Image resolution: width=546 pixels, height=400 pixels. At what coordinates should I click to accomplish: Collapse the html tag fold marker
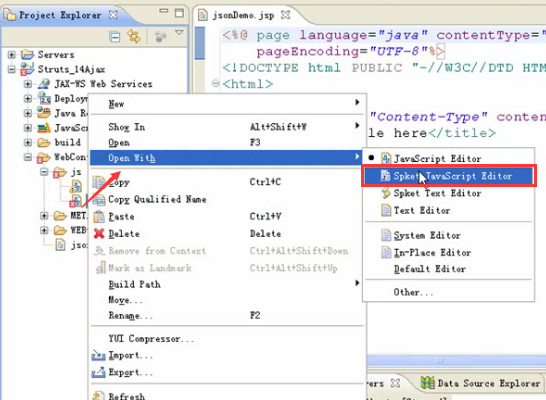pos(216,84)
